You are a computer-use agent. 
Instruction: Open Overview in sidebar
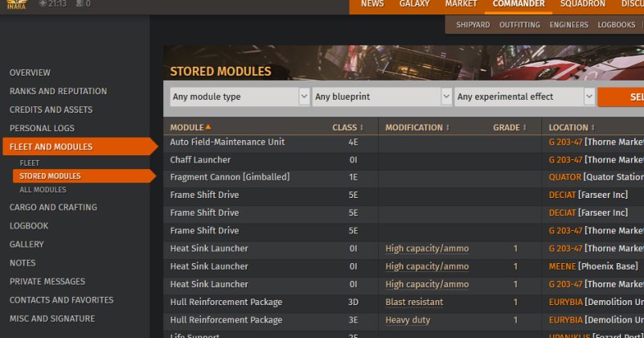click(30, 72)
